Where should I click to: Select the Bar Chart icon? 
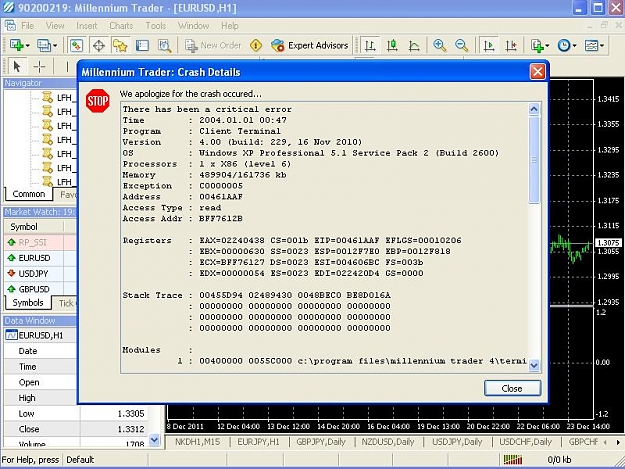pyautogui.click(x=370, y=45)
